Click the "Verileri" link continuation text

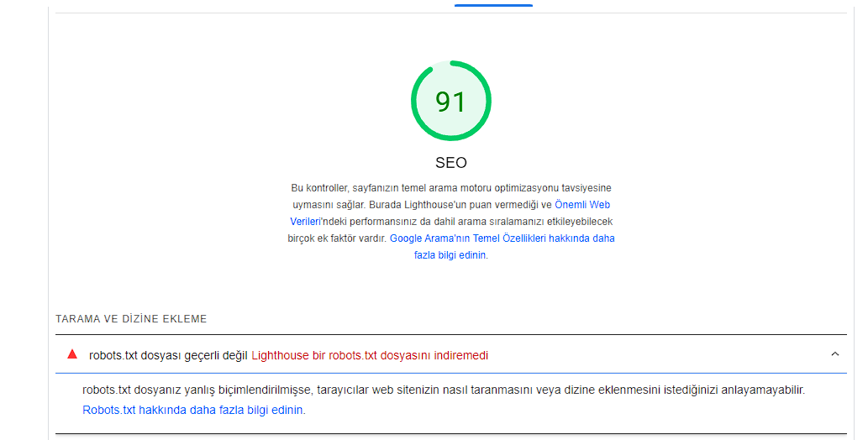tap(306, 222)
